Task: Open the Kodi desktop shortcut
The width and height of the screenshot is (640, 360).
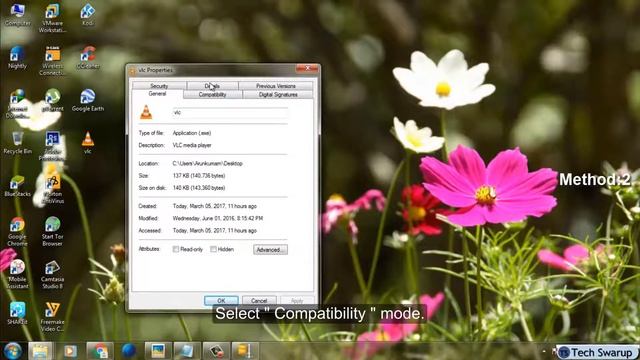Action: click(88, 15)
